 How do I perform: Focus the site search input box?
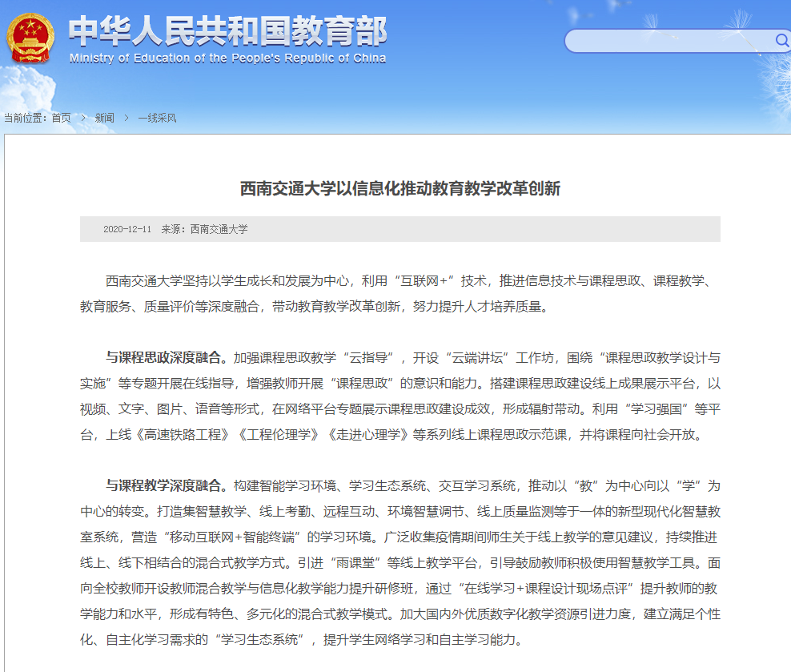[671, 40]
